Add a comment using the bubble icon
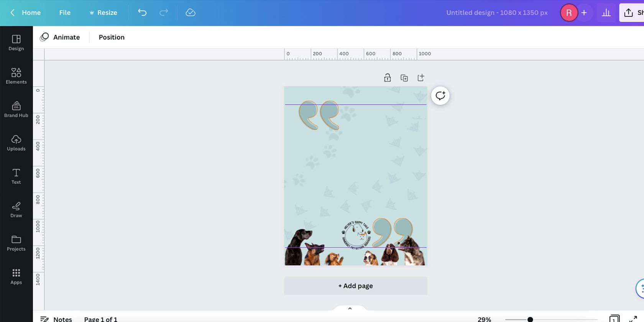This screenshot has width=644, height=322. click(x=440, y=95)
